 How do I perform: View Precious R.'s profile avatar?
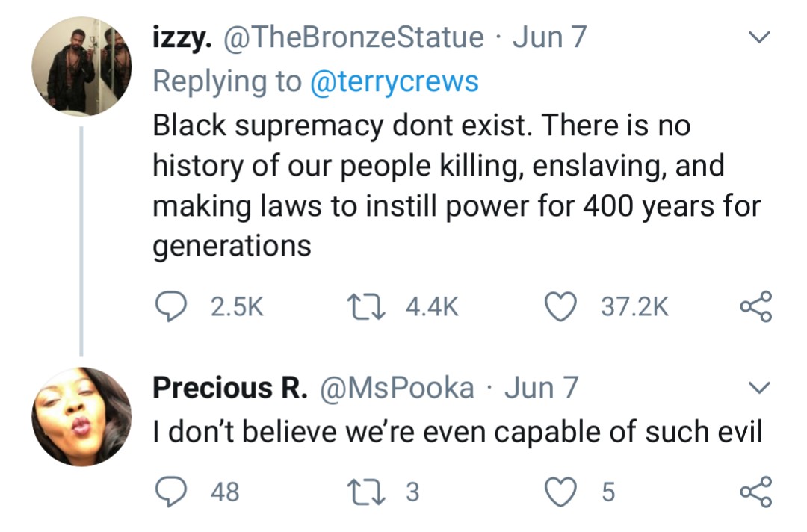pyautogui.click(x=81, y=416)
